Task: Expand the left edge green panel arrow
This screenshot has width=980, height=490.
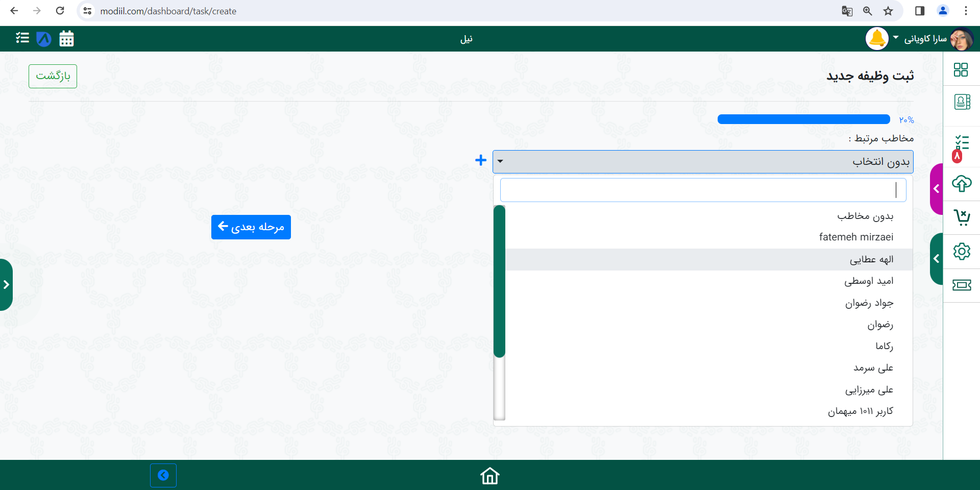Action: click(6, 285)
